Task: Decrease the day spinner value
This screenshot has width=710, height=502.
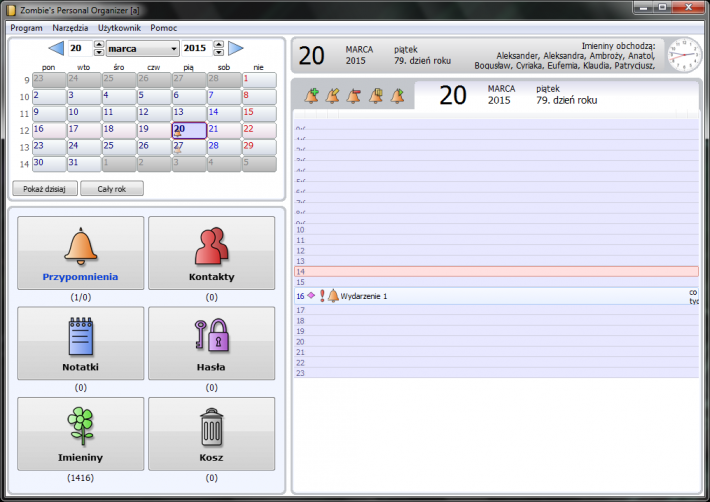Action: coord(99,52)
